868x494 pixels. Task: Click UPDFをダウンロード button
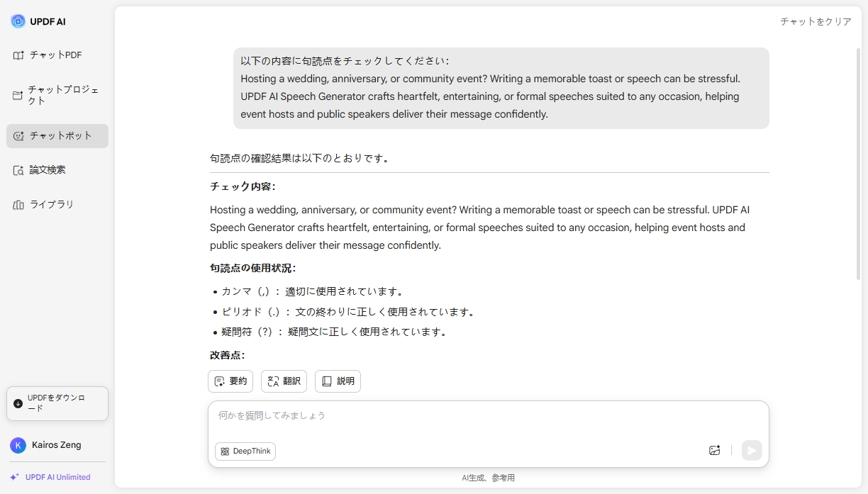(57, 403)
